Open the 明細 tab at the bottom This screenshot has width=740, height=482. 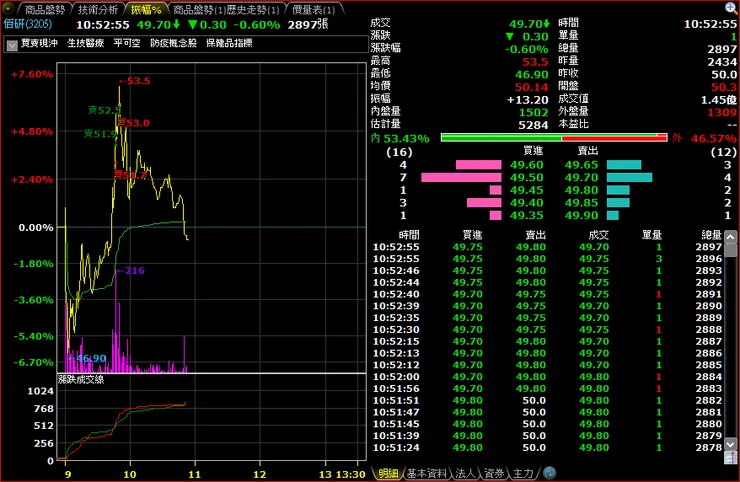(x=388, y=473)
